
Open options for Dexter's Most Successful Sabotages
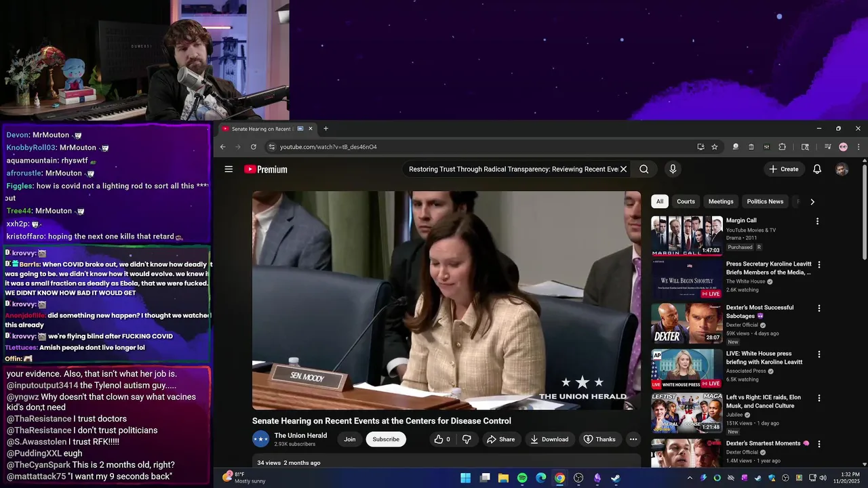pyautogui.click(x=819, y=308)
